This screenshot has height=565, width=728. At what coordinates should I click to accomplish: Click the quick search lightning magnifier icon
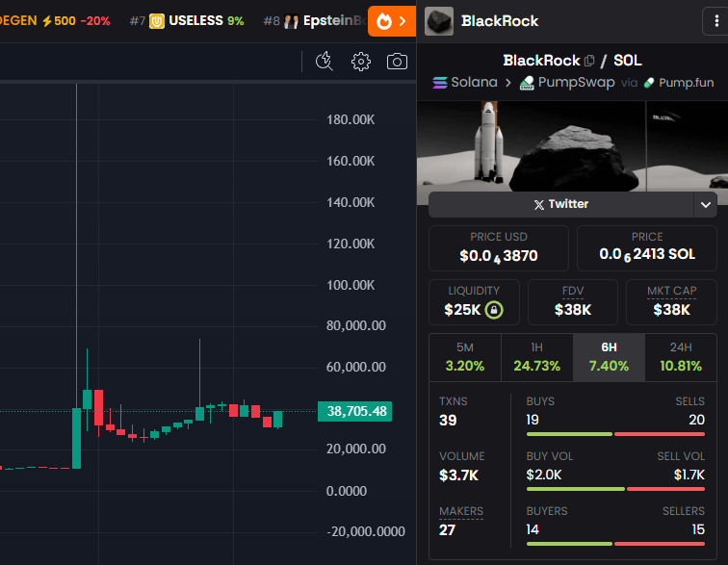click(325, 62)
